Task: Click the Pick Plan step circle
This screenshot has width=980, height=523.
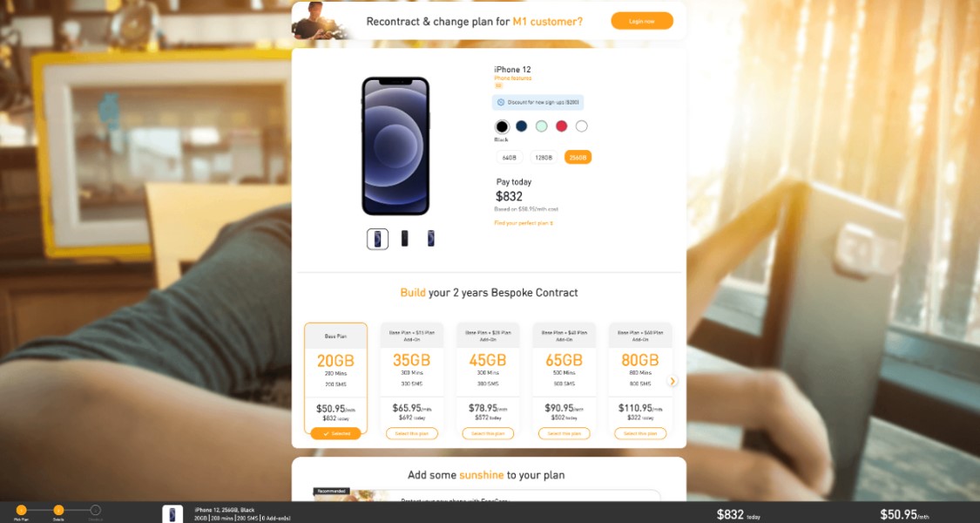Action: 21,510
